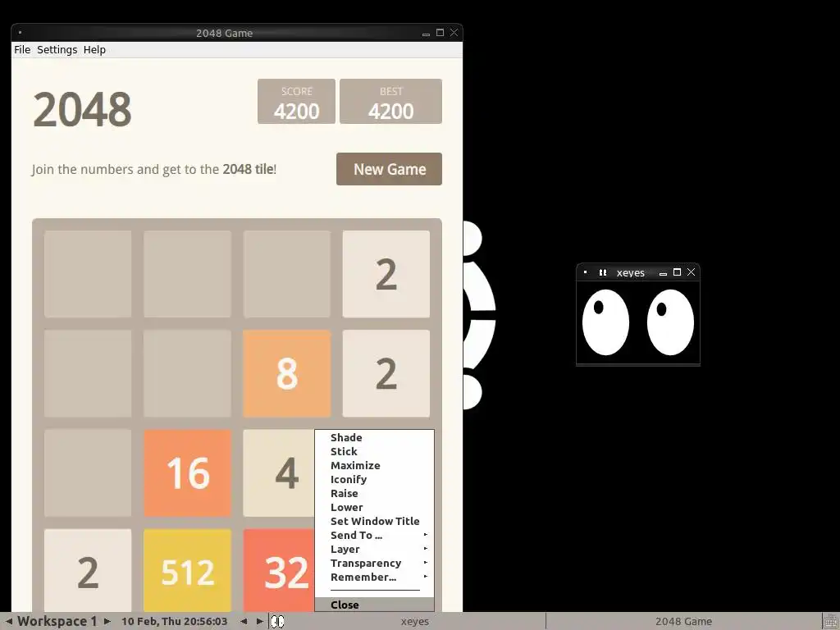
Task: Minimize the 2048 Game window
Action: click(x=426, y=33)
